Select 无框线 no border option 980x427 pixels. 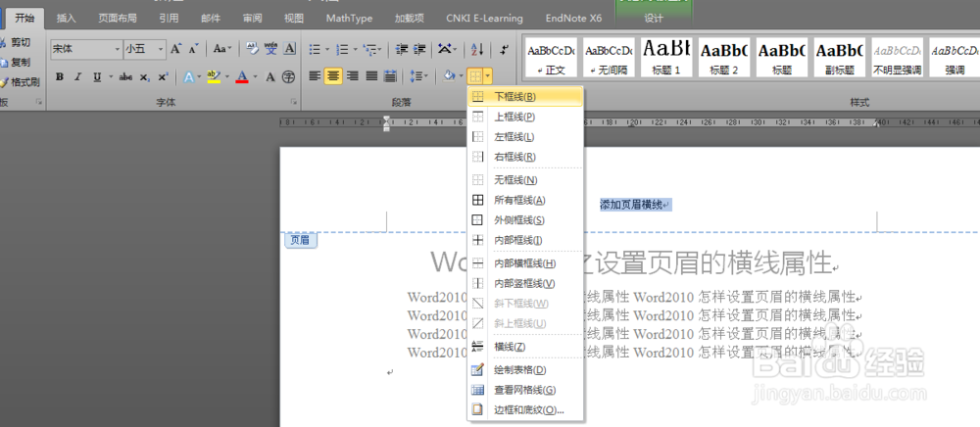point(525,180)
